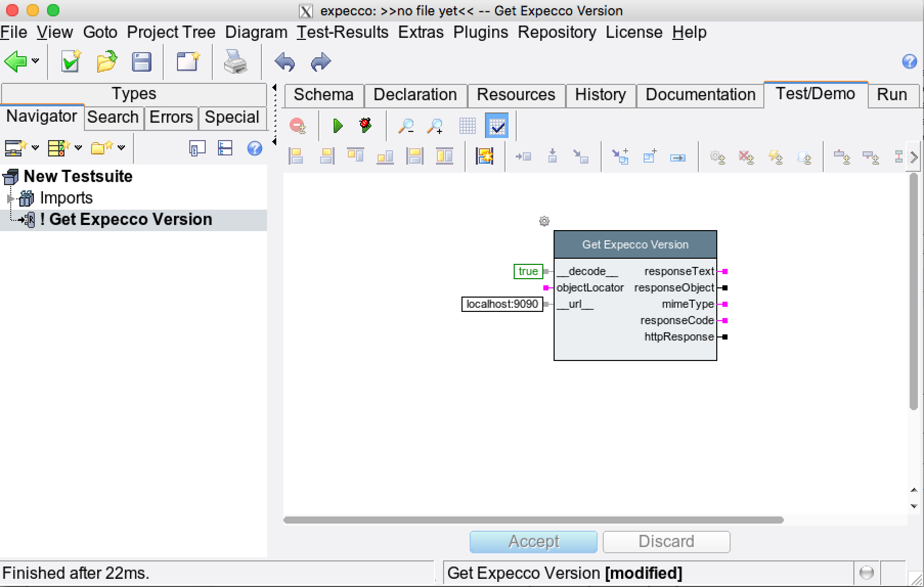Image resolution: width=924 pixels, height=587 pixels.
Task: Click the Discard button
Action: pyautogui.click(x=666, y=541)
